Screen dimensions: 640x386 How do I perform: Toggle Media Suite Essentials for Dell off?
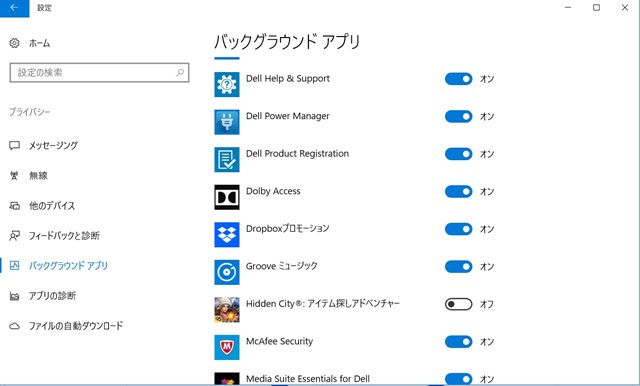[458, 379]
